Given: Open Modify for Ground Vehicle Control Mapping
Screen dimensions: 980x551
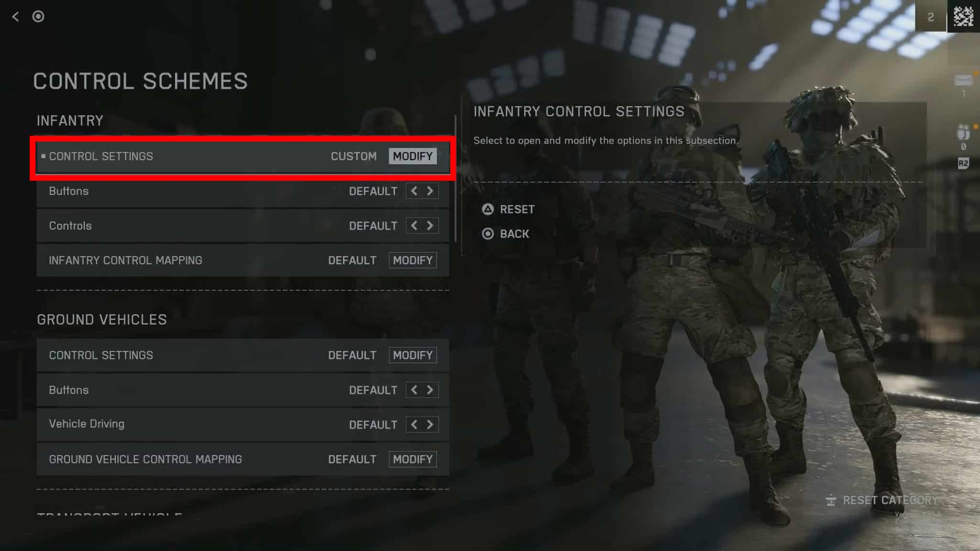Looking at the screenshot, I should point(412,459).
